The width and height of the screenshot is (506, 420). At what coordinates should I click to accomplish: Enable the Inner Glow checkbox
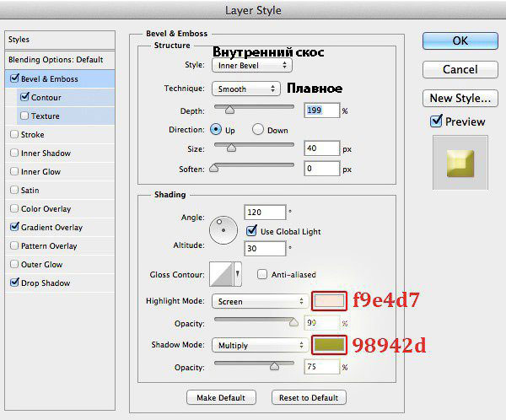14,171
